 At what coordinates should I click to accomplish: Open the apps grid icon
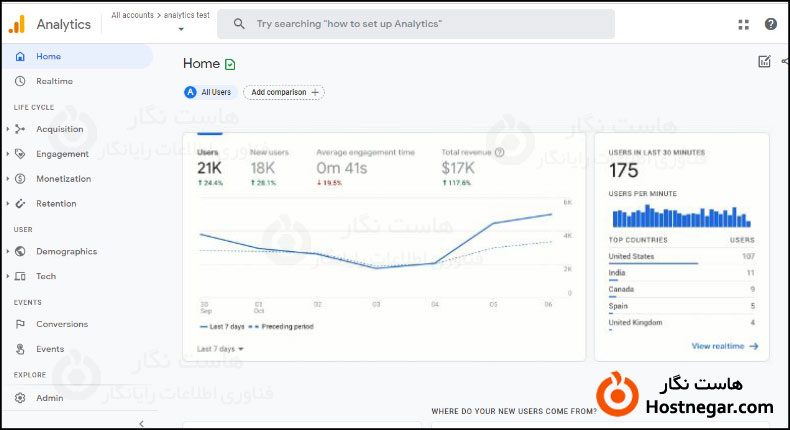(743, 24)
